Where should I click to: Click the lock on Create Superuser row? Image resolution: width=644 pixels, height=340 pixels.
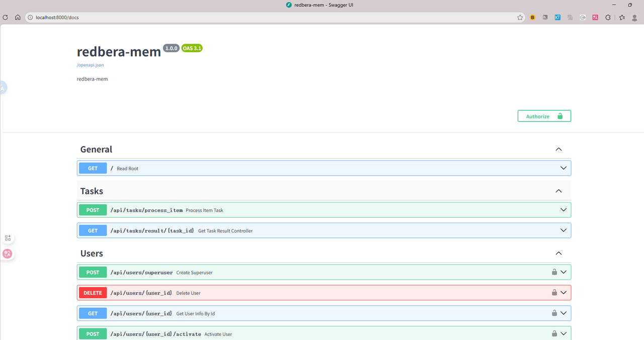click(x=554, y=272)
